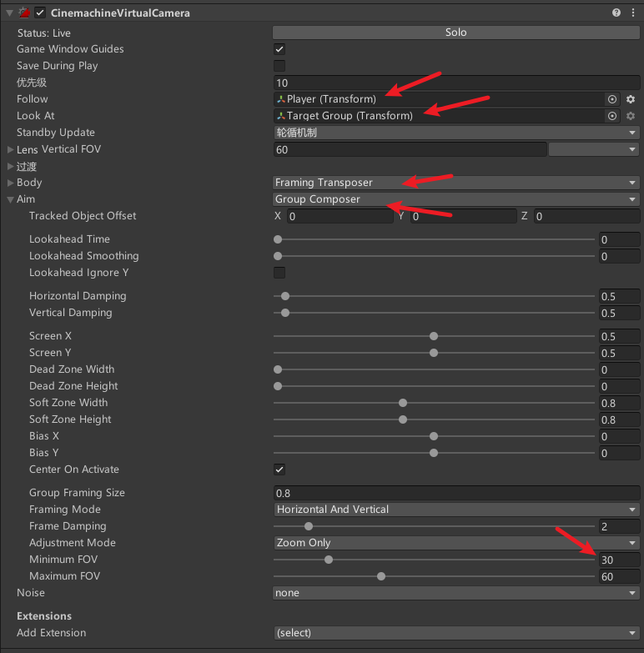The image size is (644, 653).
Task: Open the Standby Update dropdown
Action: [x=456, y=133]
